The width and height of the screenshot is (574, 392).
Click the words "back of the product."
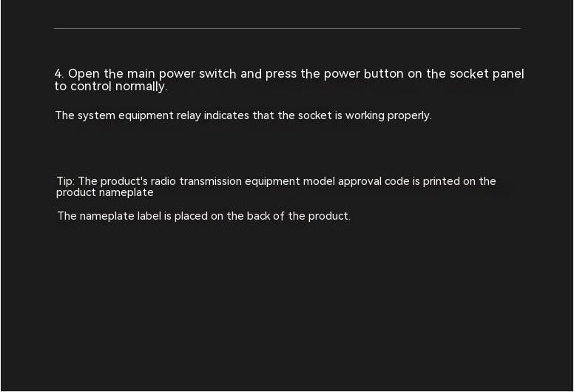pos(299,216)
